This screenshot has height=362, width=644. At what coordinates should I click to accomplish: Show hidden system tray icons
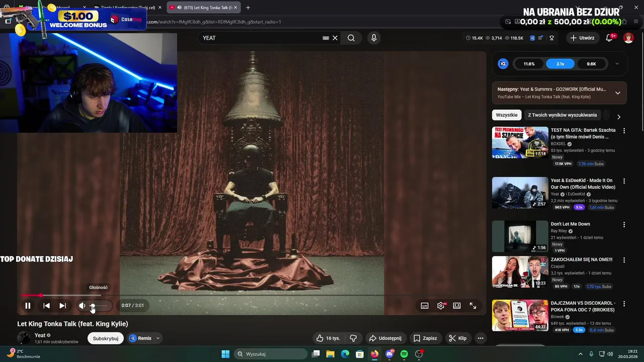pos(580,354)
